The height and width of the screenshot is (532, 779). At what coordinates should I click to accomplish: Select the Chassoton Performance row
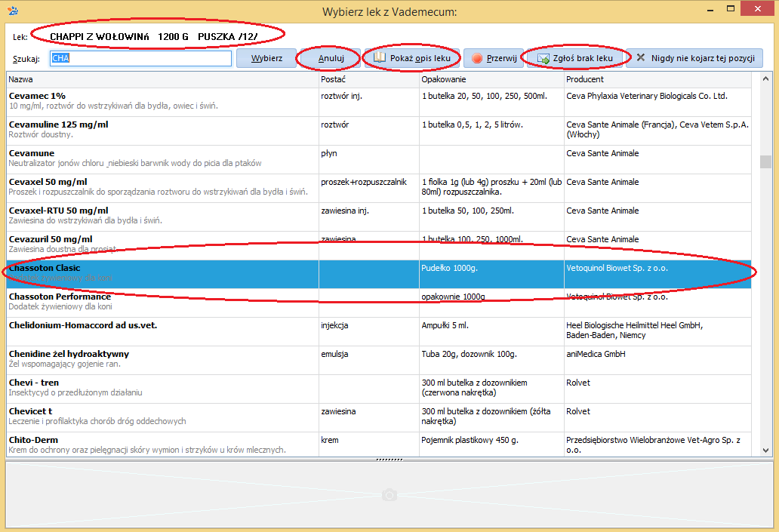(x=379, y=303)
